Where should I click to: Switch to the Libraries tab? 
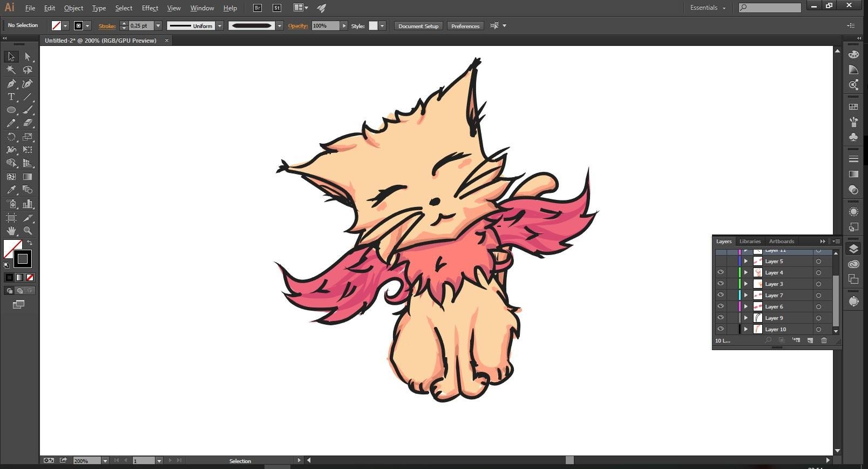click(x=750, y=242)
